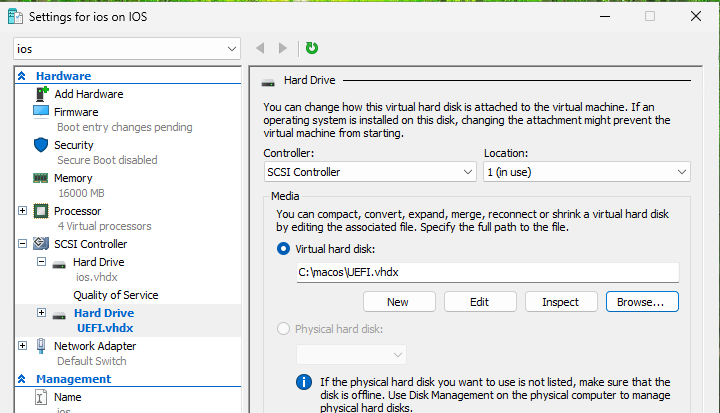Click the virtual hard disk path field
720x413 pixels.
pyautogui.click(x=488, y=272)
